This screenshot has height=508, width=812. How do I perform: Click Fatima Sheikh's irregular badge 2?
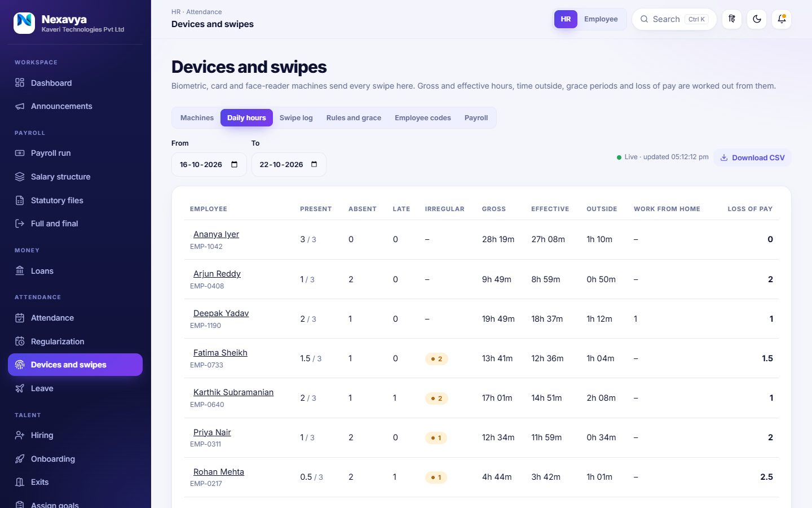[x=436, y=359]
